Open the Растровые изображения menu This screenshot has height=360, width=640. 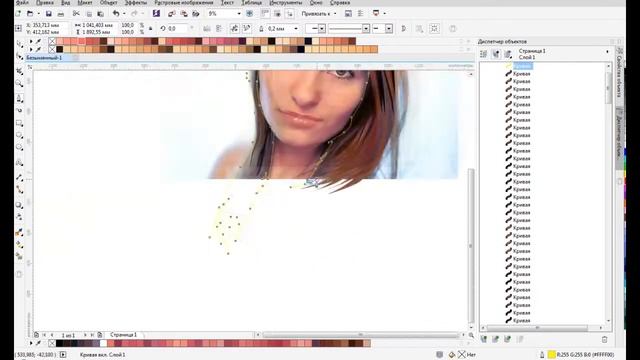(184, 3)
